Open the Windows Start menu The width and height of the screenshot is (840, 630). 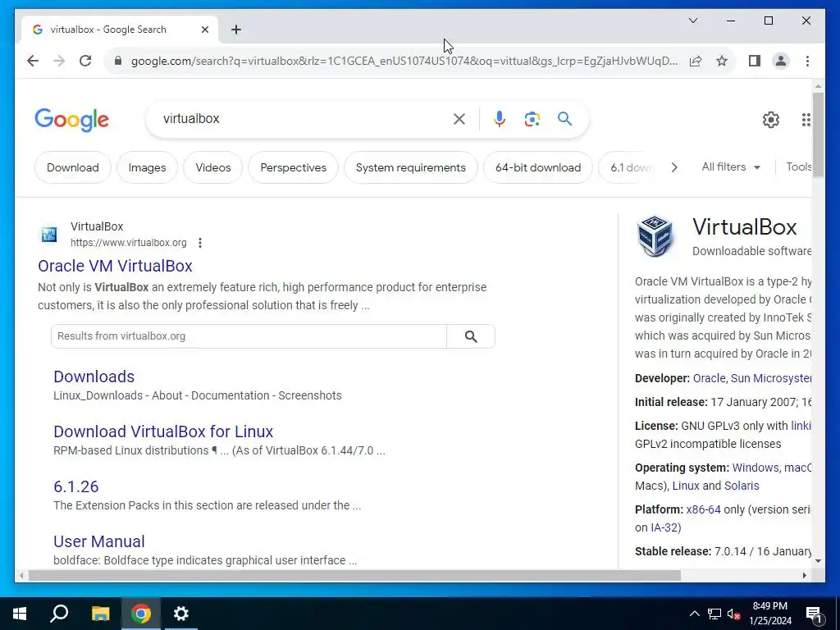coord(20,614)
